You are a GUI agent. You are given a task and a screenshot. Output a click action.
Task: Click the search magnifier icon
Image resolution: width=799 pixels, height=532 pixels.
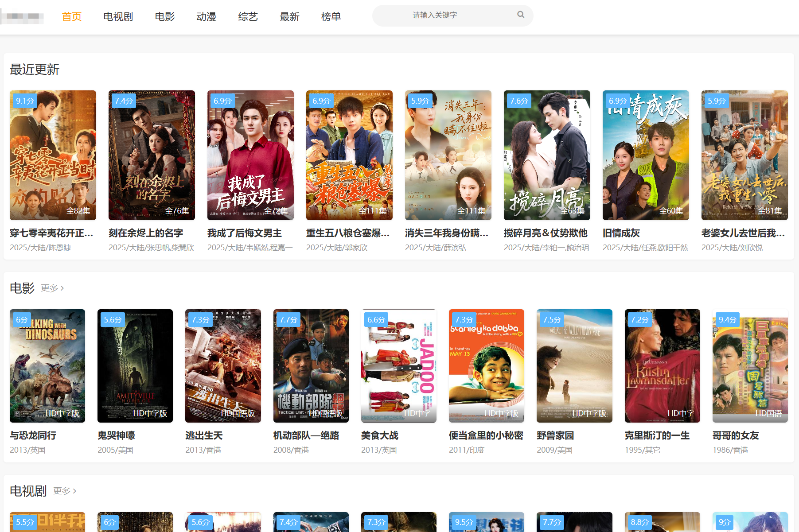[520, 15]
